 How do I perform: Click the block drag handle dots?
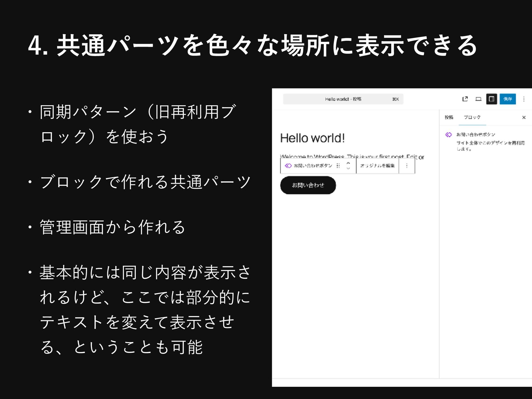[338, 166]
